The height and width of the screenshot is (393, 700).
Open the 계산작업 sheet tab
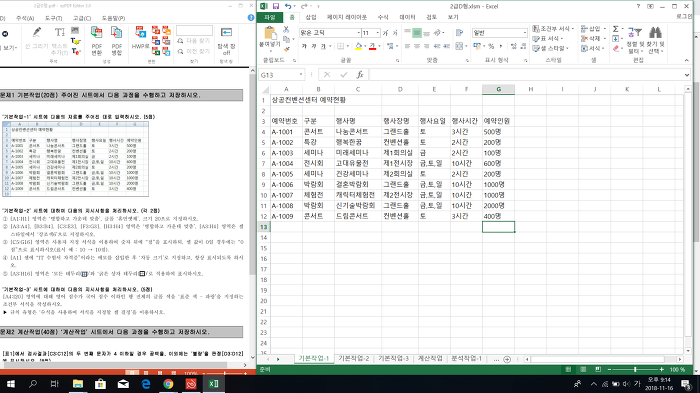(x=430, y=359)
